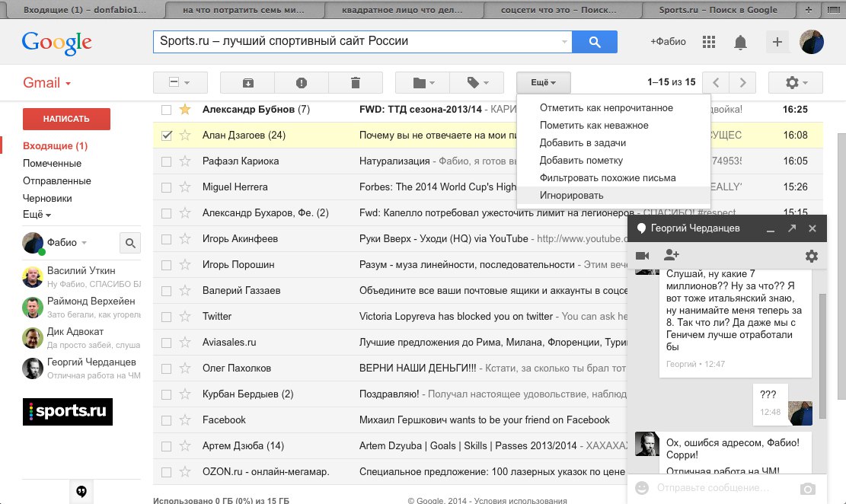Open the notifications bell

coord(740,43)
